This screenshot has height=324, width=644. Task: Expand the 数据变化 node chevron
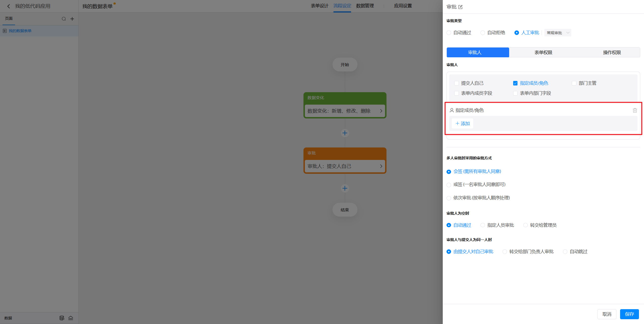tap(381, 111)
